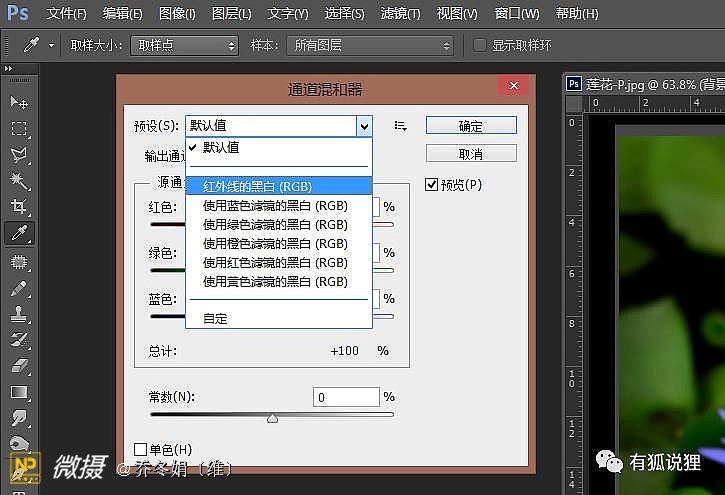This screenshot has width=725, height=495.
Task: Select the Eraser tool
Action: pos(19,366)
